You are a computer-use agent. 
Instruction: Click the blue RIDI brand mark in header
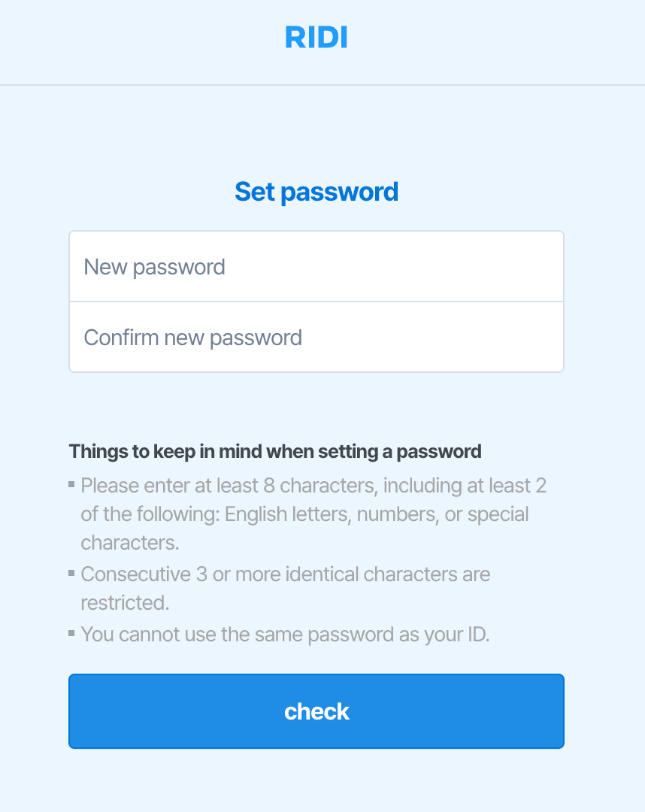(316, 37)
